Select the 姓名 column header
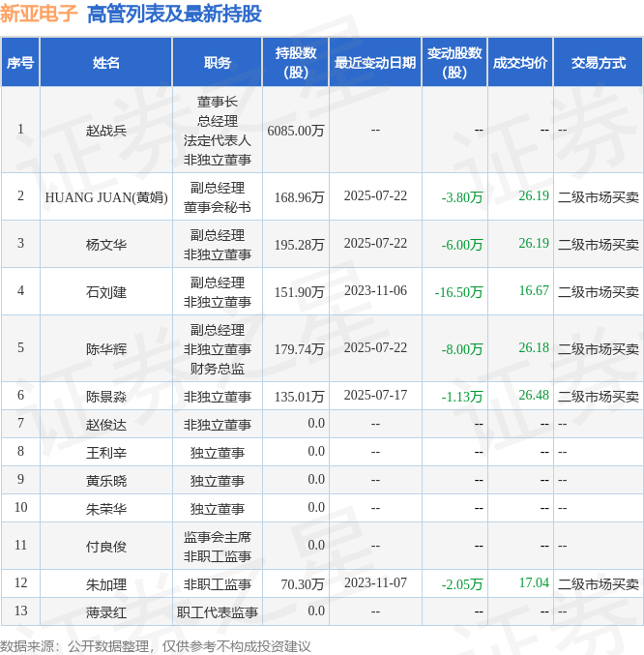This screenshot has width=644, height=655. (106, 63)
